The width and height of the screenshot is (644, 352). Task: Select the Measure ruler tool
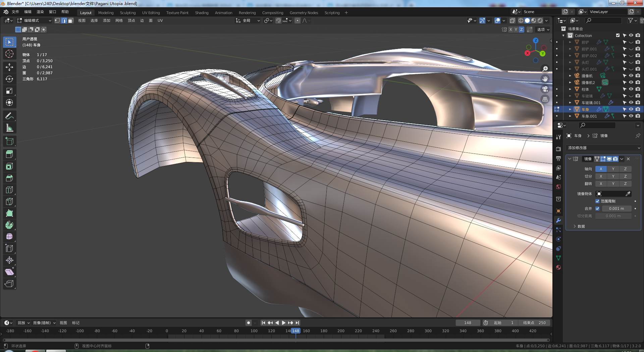9,128
